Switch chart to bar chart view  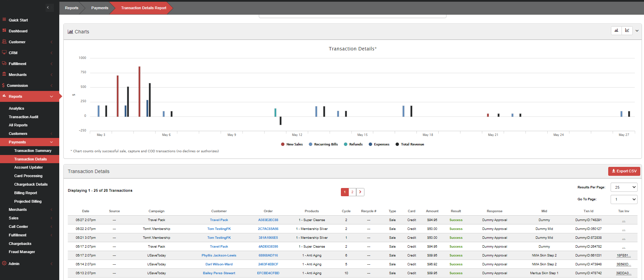616,31
